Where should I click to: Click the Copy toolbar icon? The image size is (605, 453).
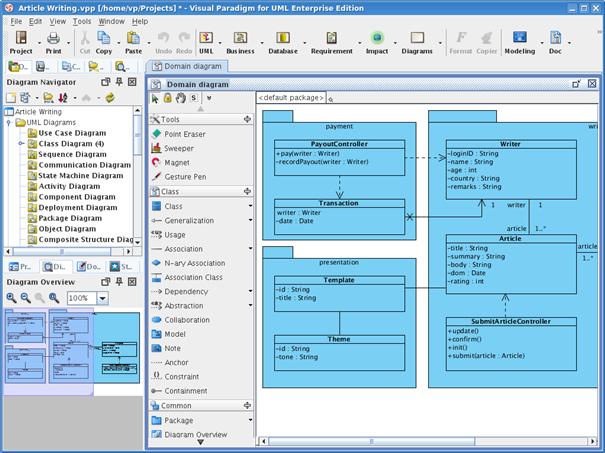[x=104, y=42]
